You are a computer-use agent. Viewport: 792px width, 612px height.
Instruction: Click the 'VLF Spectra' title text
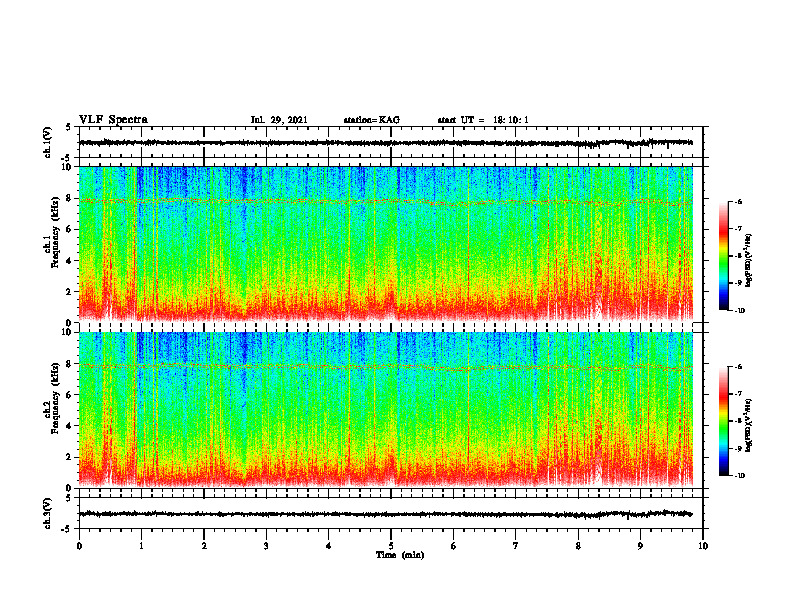[x=113, y=120]
